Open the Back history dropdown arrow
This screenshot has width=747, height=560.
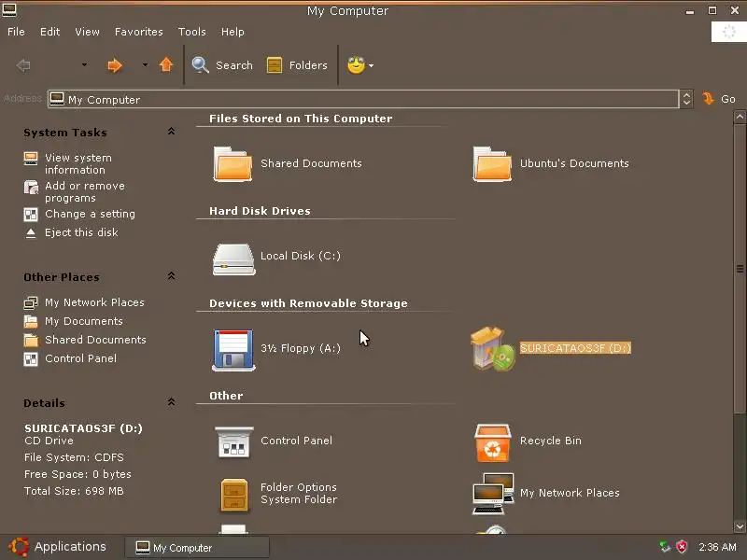click(84, 64)
